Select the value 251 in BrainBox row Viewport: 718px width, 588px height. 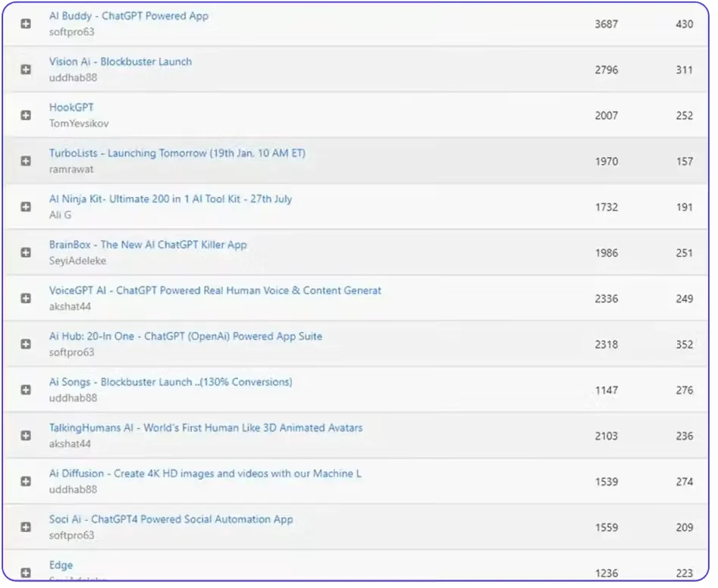(x=684, y=253)
